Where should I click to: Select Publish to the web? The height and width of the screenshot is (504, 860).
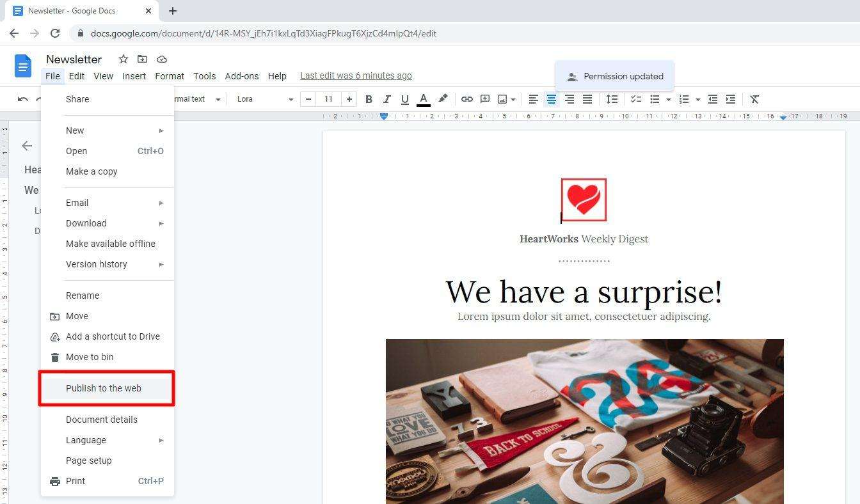(x=107, y=388)
